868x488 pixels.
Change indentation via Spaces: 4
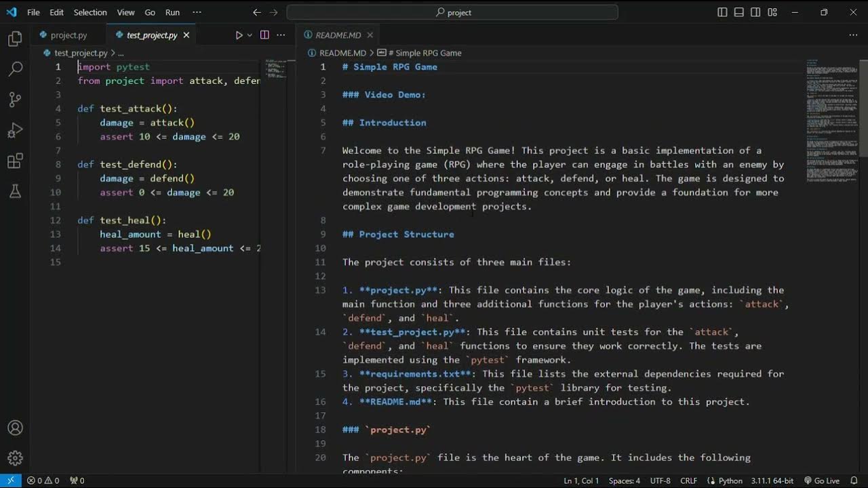tap(625, 481)
